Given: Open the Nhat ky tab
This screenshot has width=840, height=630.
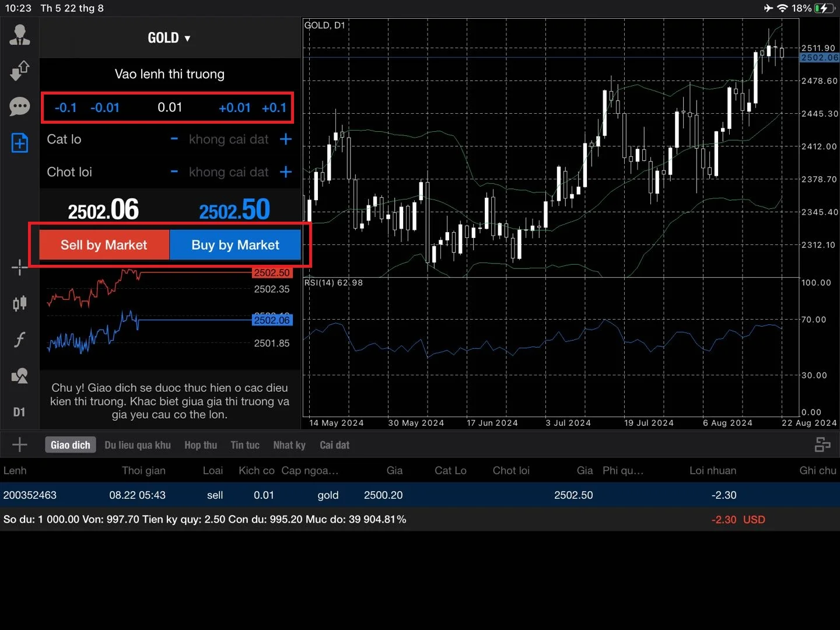Looking at the screenshot, I should click(x=289, y=445).
